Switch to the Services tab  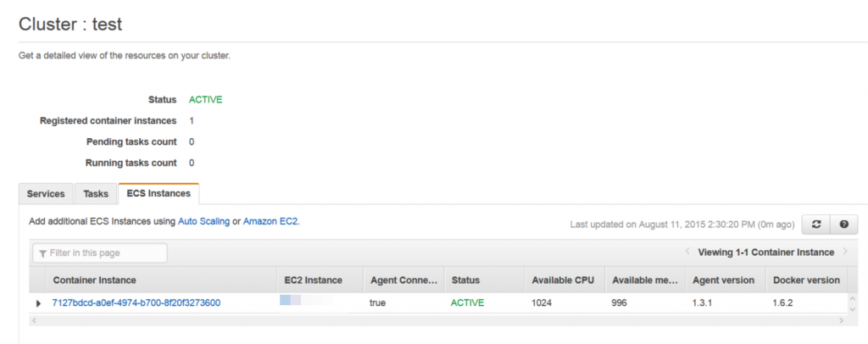click(x=46, y=194)
